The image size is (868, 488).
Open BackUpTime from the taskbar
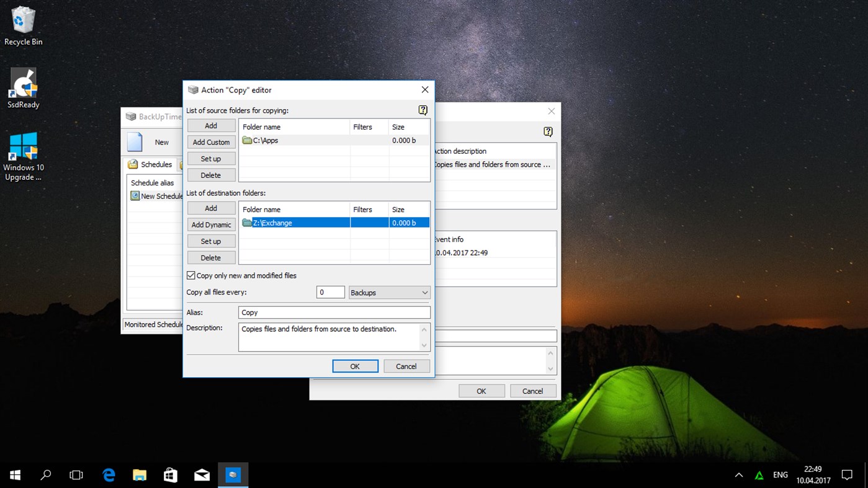click(233, 474)
